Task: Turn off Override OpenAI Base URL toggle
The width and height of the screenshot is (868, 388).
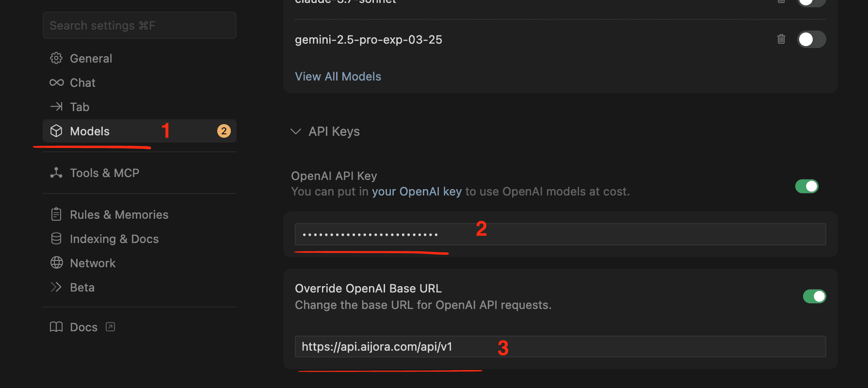Action: [814, 296]
